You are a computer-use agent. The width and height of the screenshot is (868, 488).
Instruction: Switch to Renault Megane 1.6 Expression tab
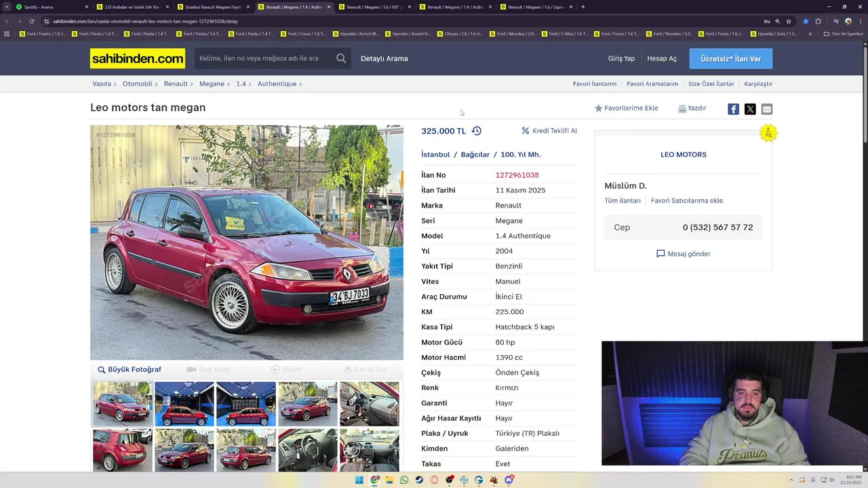click(x=535, y=7)
